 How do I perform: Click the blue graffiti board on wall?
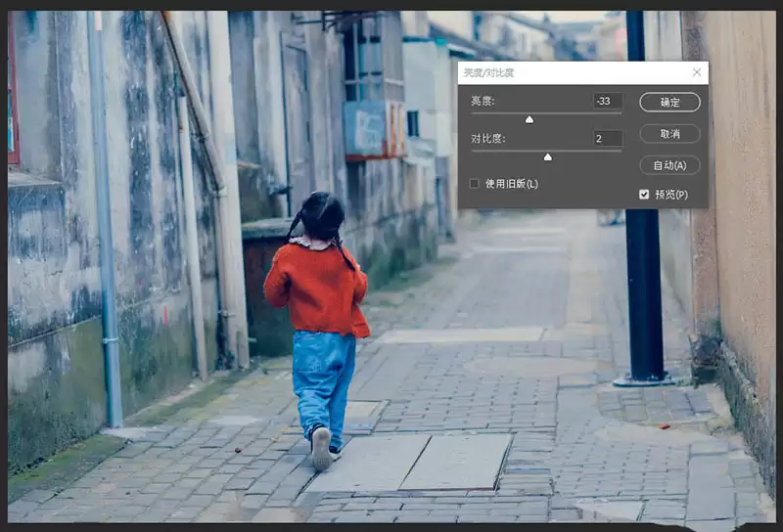pyautogui.click(x=364, y=128)
